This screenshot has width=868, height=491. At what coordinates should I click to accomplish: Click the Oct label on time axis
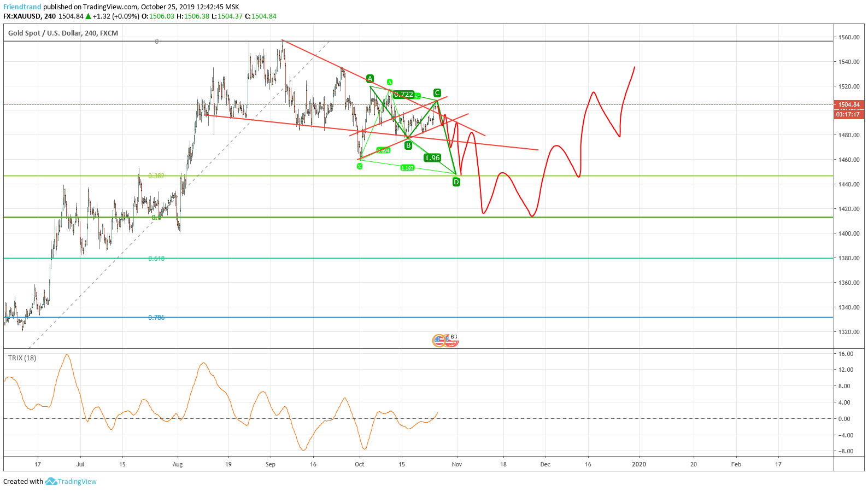click(x=360, y=464)
